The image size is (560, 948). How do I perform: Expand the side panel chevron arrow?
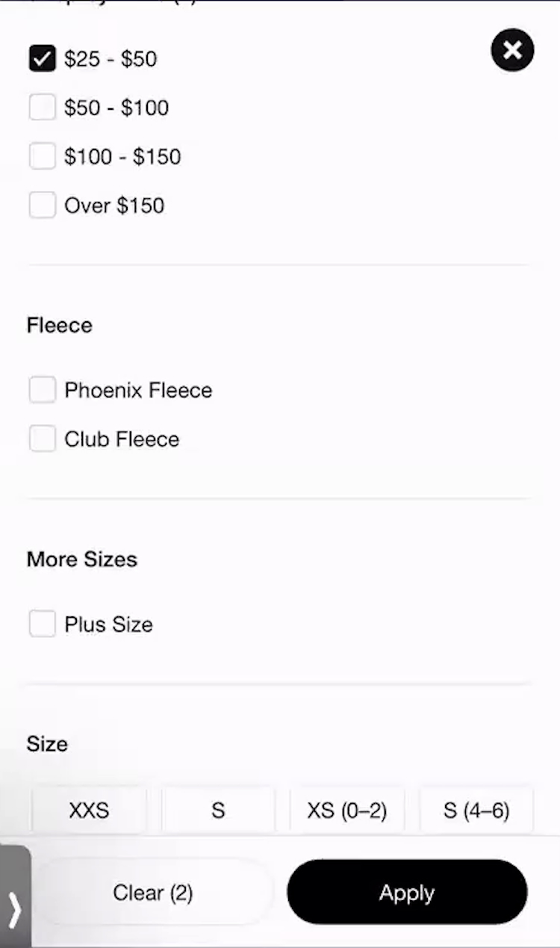(15, 907)
